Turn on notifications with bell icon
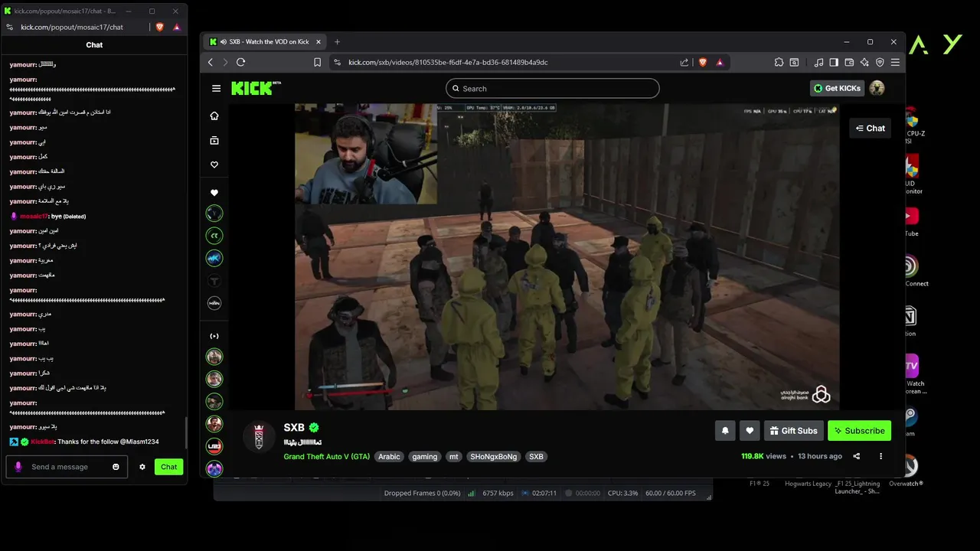Screen dimensions: 980x551 (725, 431)
